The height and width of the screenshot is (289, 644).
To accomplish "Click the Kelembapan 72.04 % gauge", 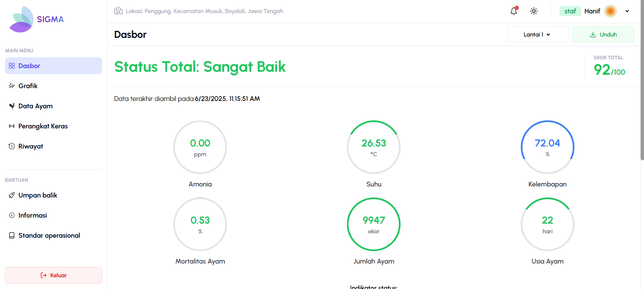I will pos(548,147).
